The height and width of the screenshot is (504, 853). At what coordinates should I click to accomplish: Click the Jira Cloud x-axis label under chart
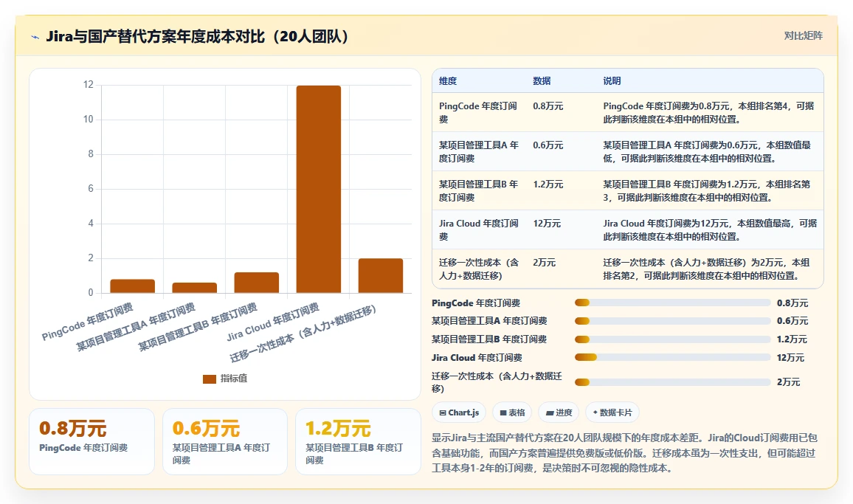pos(273,322)
